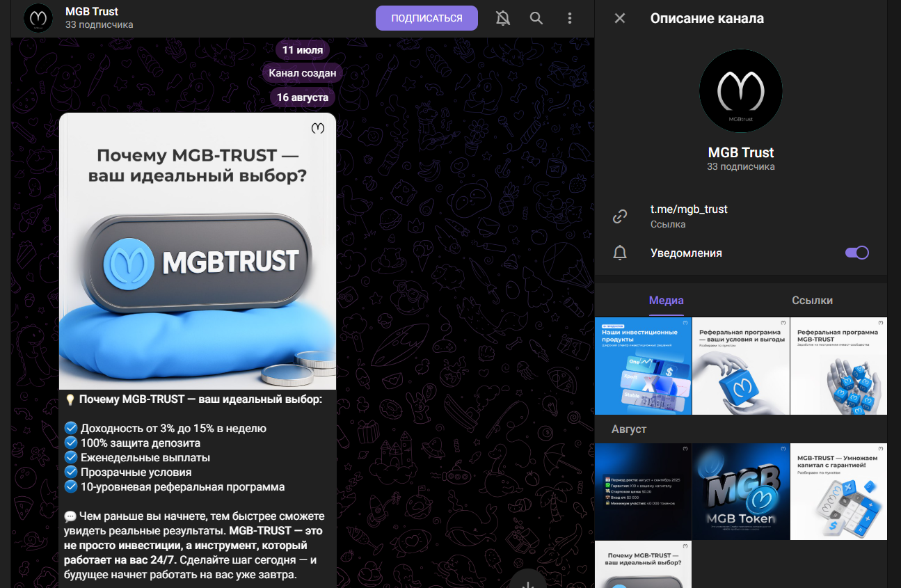Screen dimensions: 901x588
Task: Click the scroll-to-bottom arrow button
Action: (x=527, y=579)
